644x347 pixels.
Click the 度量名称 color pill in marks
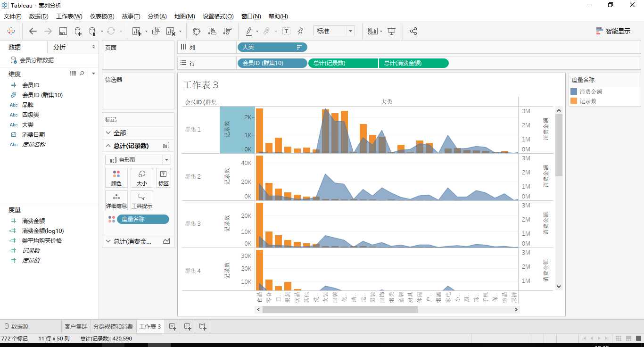pos(143,219)
